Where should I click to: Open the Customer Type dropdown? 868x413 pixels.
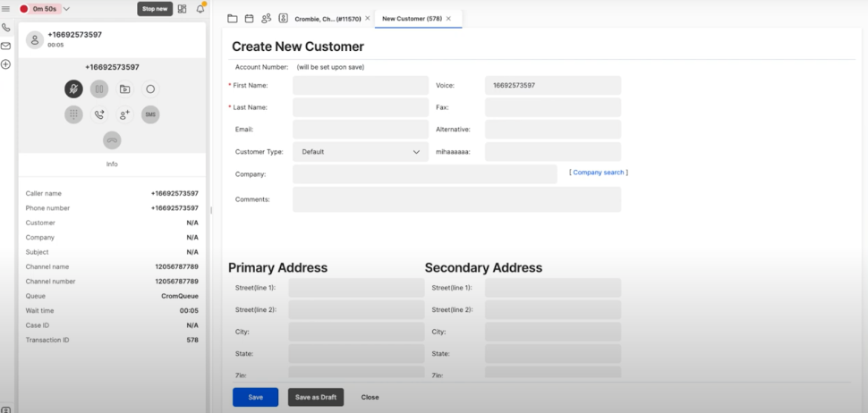360,152
